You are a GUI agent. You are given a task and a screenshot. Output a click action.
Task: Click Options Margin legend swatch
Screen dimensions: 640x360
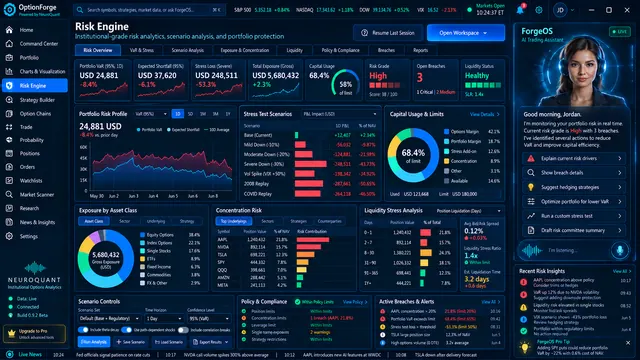[x=447, y=131]
